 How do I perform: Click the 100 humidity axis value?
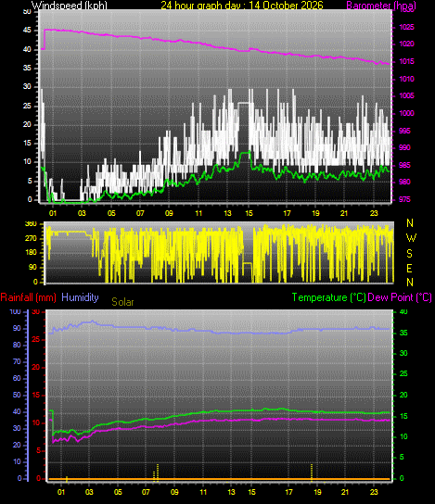15,312
